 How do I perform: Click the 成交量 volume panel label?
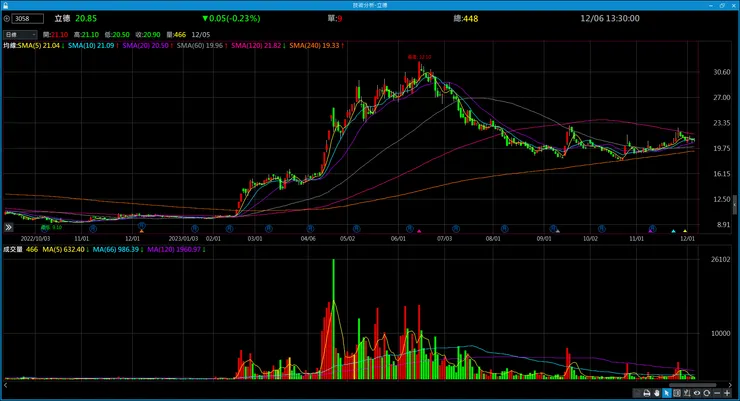pos(13,249)
